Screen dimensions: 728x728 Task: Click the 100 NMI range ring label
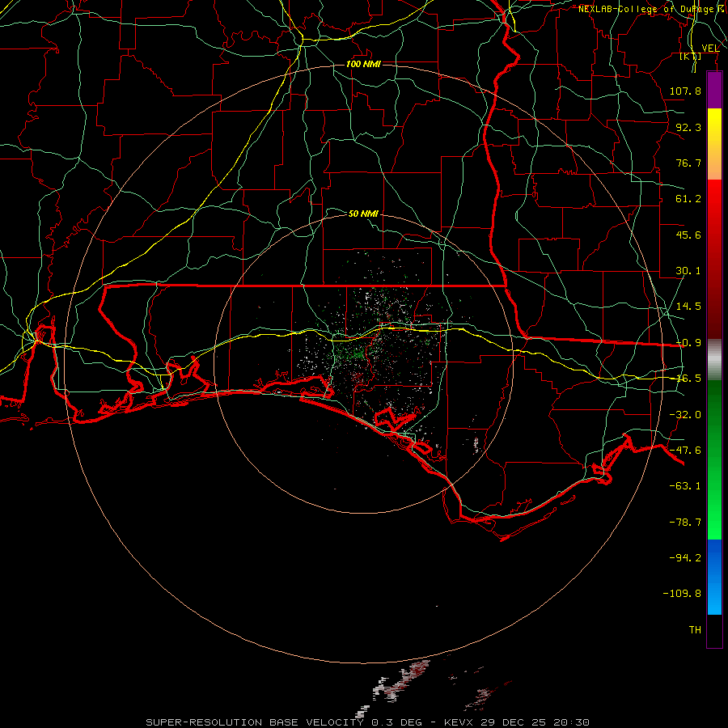[x=363, y=64]
